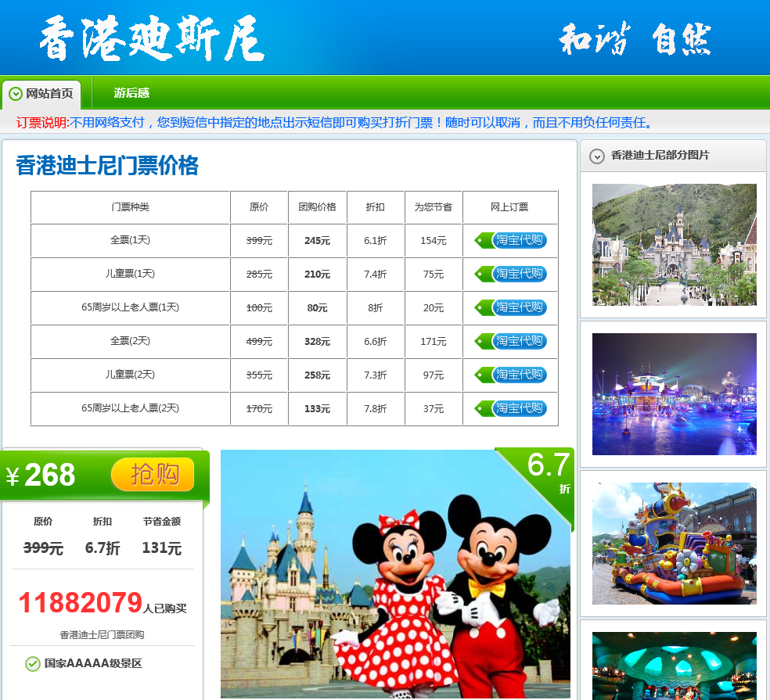Click the 折扣 table column header
The height and width of the screenshot is (700, 770).
(375, 207)
